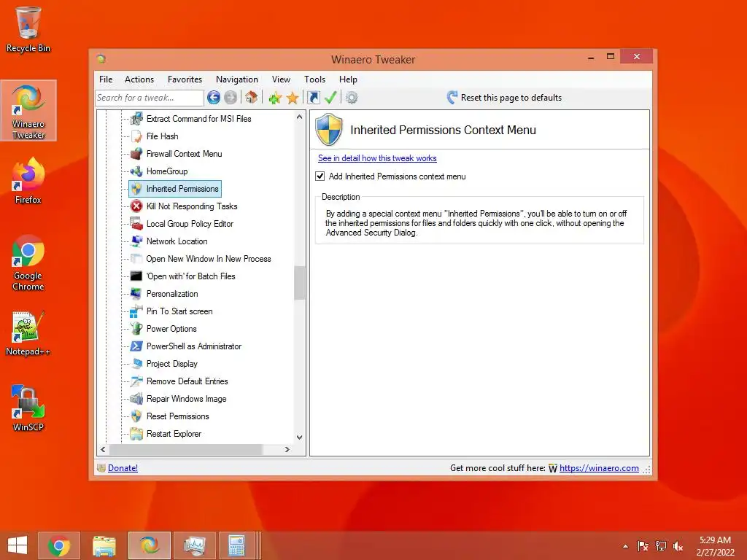The image size is (747, 560).
Task: Select Open New Window In New Process
Action: click(x=208, y=259)
